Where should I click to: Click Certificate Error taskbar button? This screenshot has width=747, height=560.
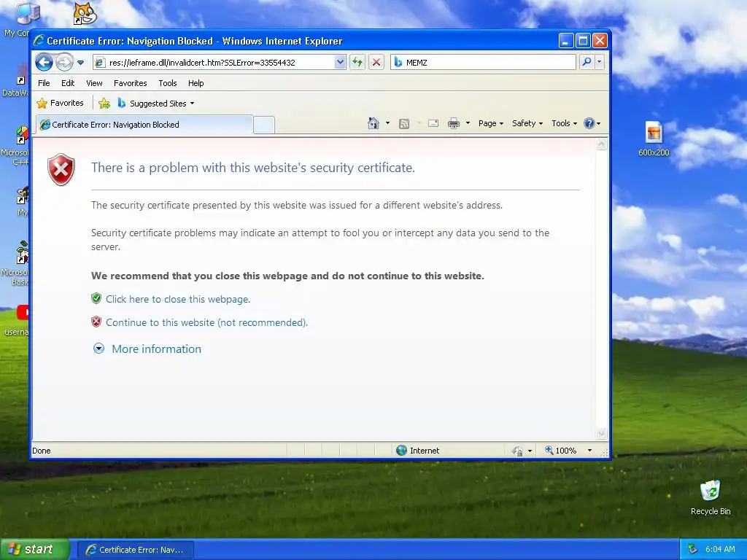pos(135,550)
